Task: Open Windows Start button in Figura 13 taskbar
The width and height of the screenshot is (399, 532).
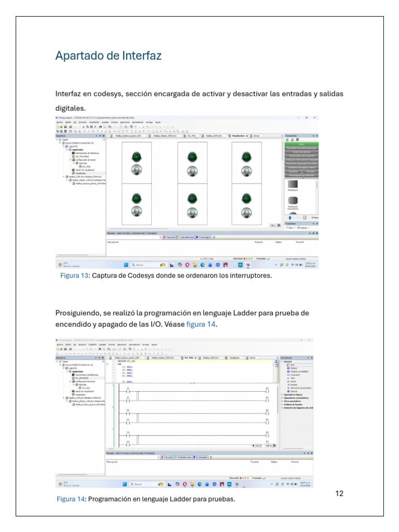Action: coord(126,264)
